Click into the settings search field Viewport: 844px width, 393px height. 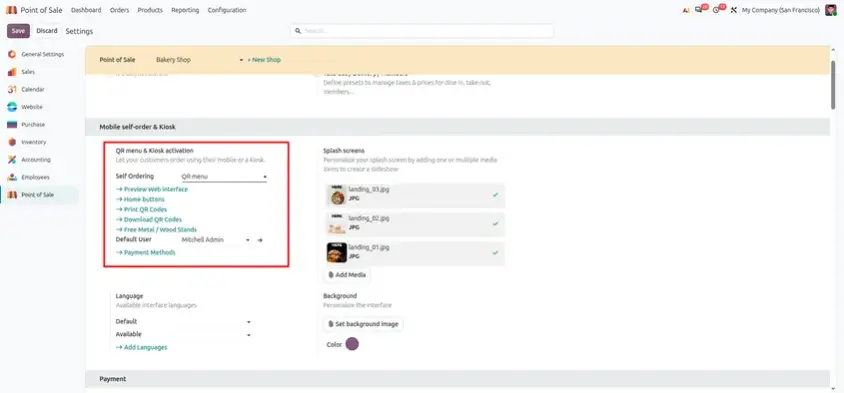pos(423,31)
